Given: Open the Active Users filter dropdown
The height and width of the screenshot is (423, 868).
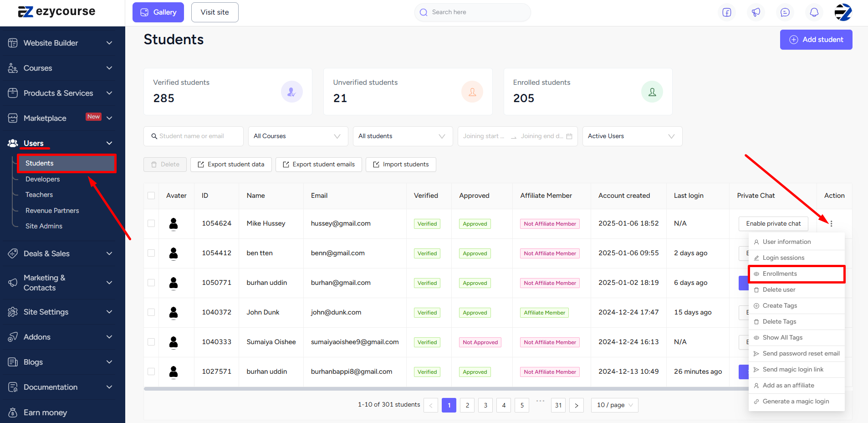Looking at the screenshot, I should point(632,136).
